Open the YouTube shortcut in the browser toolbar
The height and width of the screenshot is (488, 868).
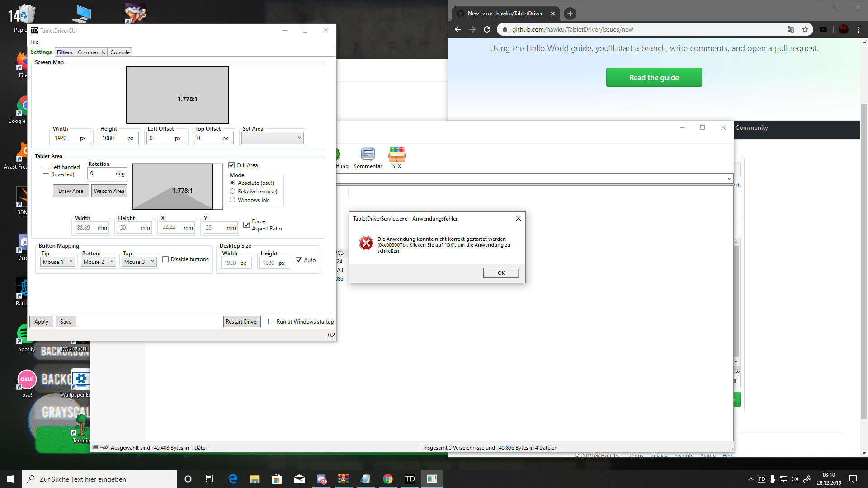click(x=823, y=29)
